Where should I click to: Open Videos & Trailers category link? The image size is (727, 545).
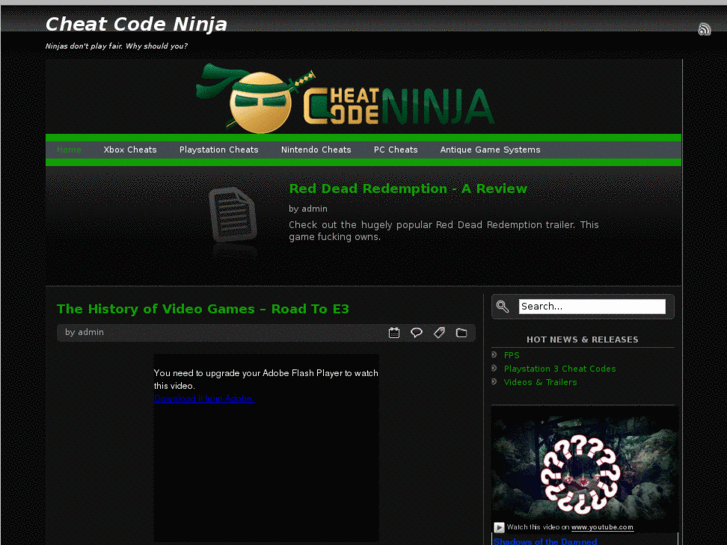pyautogui.click(x=540, y=382)
